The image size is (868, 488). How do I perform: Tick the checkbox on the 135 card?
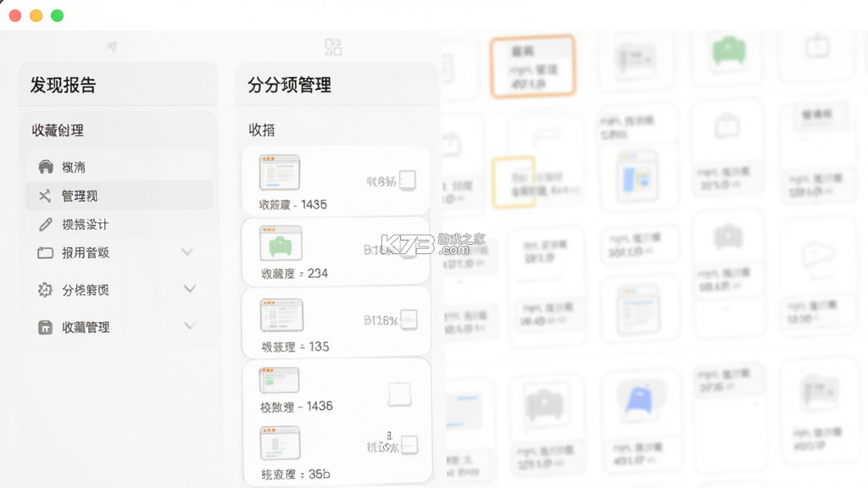(x=409, y=319)
